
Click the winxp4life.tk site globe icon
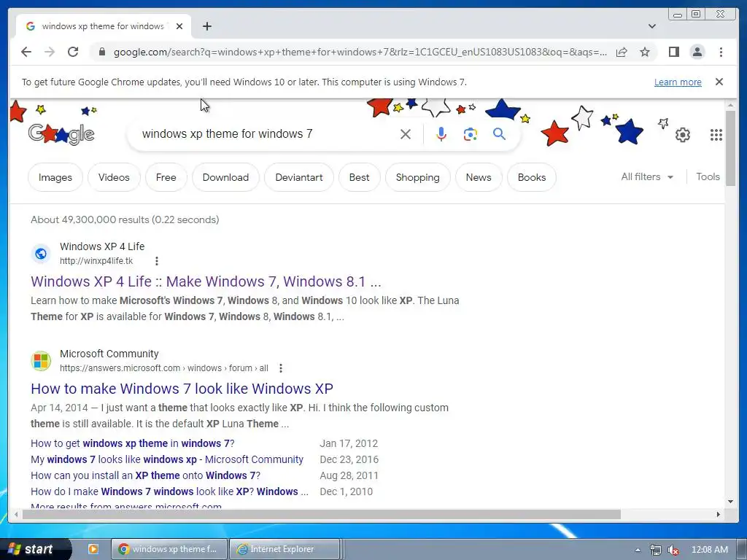pyautogui.click(x=41, y=253)
